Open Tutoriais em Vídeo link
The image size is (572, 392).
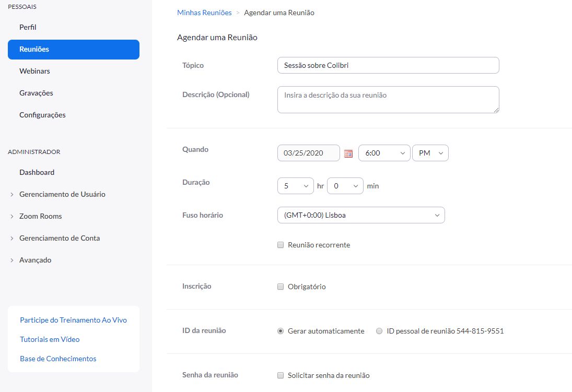(50, 339)
